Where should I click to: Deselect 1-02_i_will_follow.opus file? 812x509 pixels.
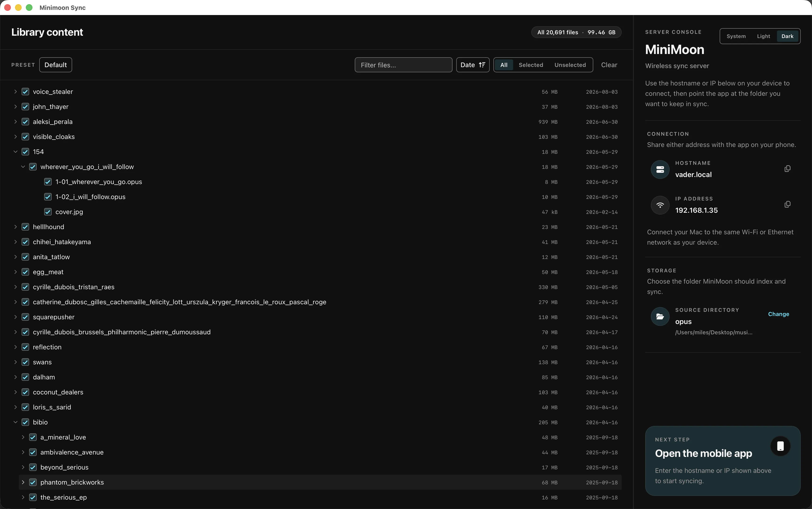[x=48, y=197]
